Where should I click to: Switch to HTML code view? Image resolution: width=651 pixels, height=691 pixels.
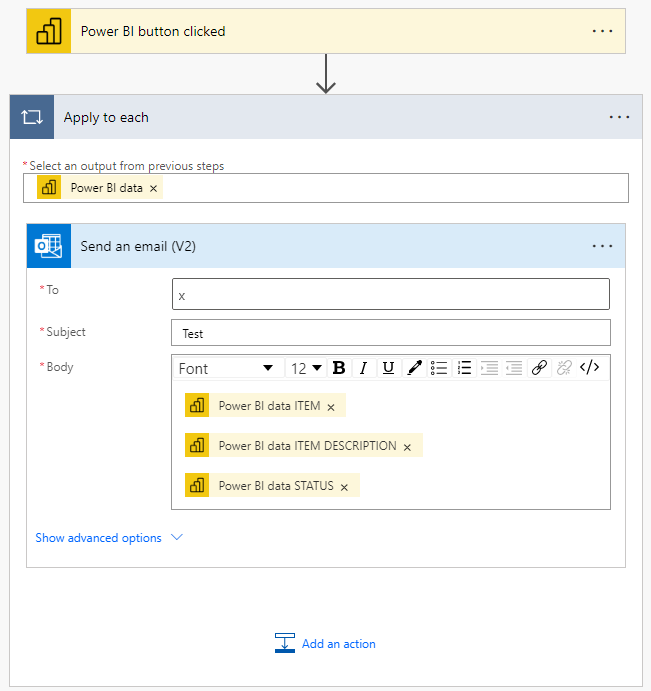589,368
